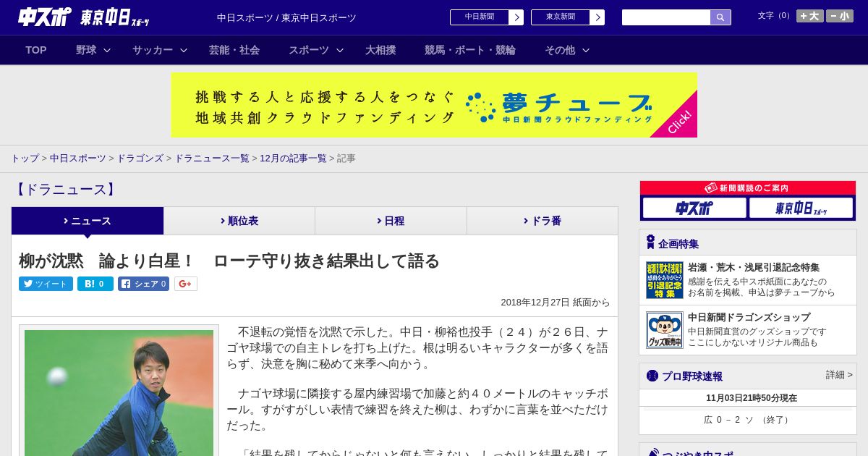Viewport: 868px width, 456px height.
Task: Go to TOP in navigation bar
Action: [x=36, y=50]
